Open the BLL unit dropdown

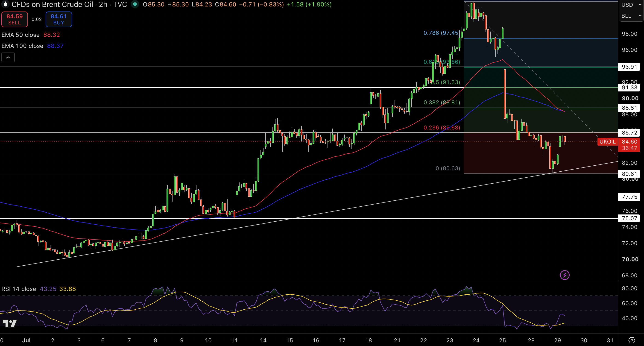632,16
